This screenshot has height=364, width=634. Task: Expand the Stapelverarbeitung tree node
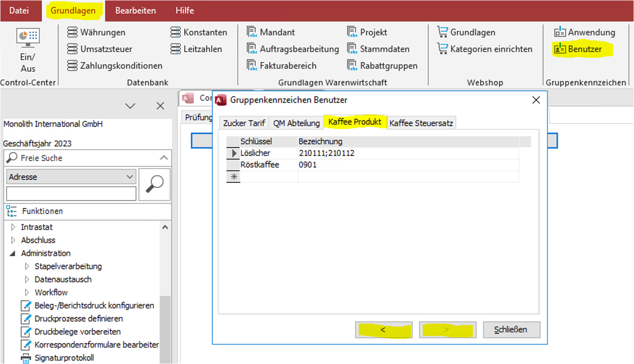(27, 266)
